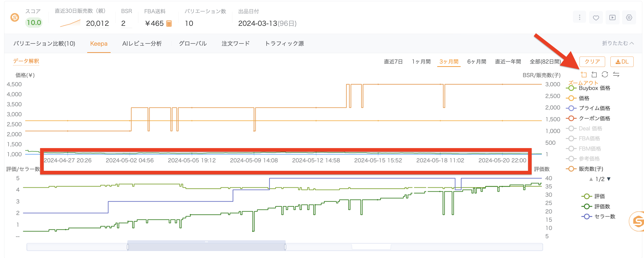Open the three-dot more options menu

tap(579, 17)
